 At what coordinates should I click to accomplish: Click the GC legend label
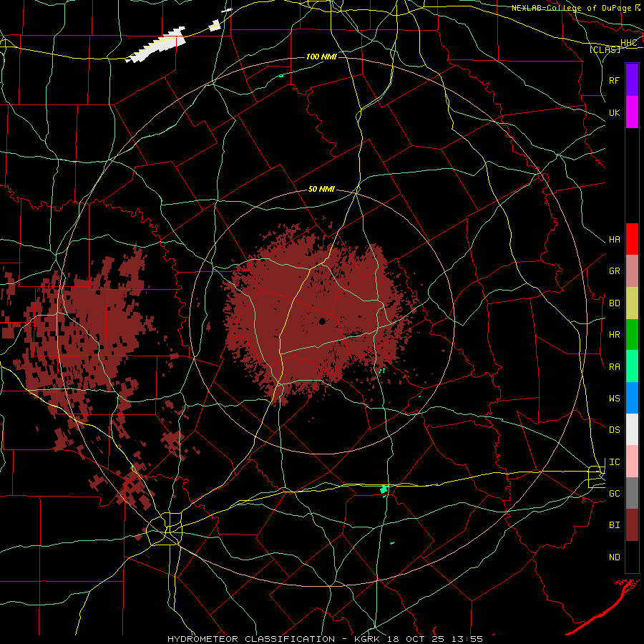coord(614,494)
